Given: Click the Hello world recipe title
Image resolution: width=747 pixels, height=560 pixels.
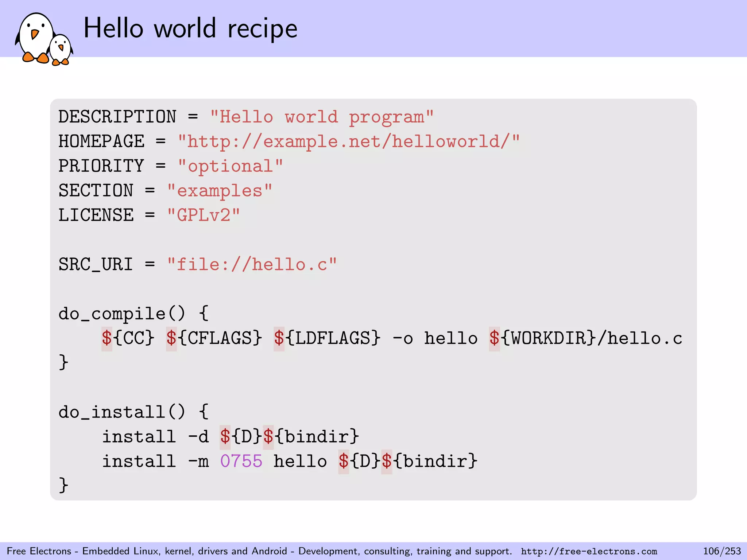Looking at the screenshot, I should click(190, 28).
